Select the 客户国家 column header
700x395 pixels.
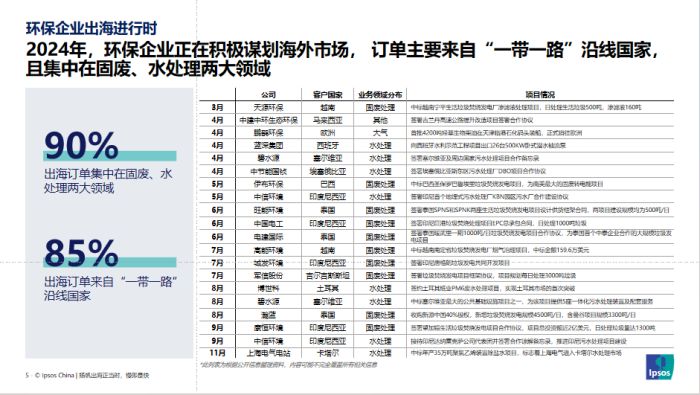tap(327, 95)
